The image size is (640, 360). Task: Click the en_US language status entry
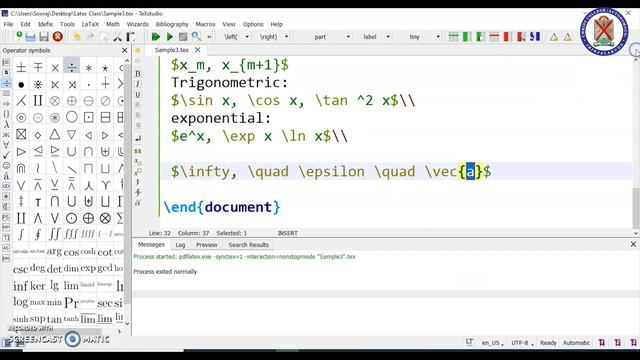pos(492,343)
